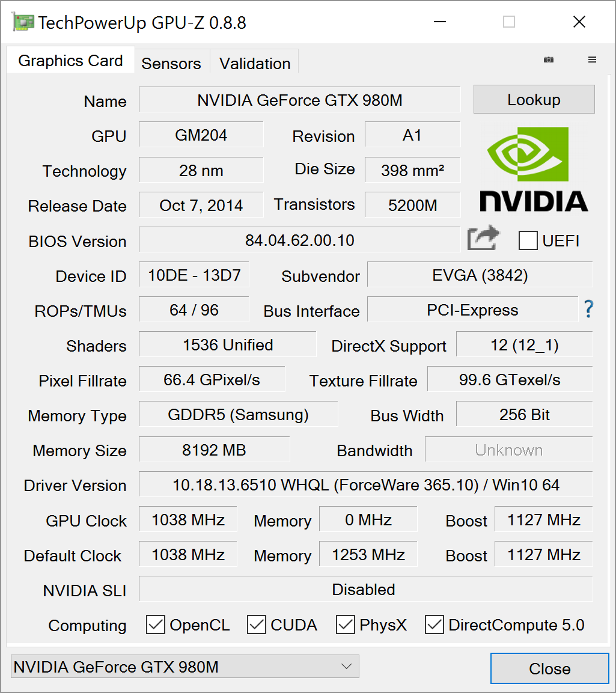Toggle the OpenCL checkbox

(x=156, y=625)
